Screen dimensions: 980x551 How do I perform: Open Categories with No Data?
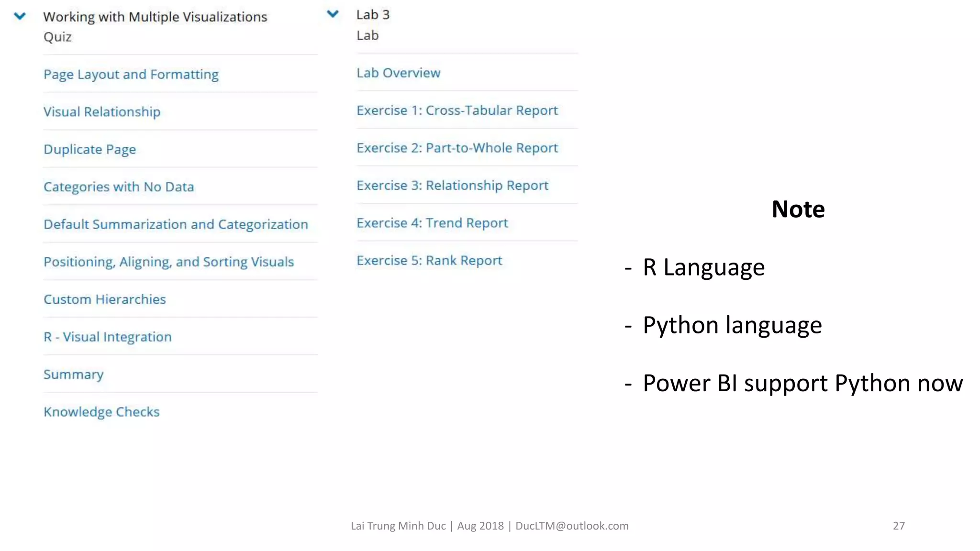click(x=119, y=187)
